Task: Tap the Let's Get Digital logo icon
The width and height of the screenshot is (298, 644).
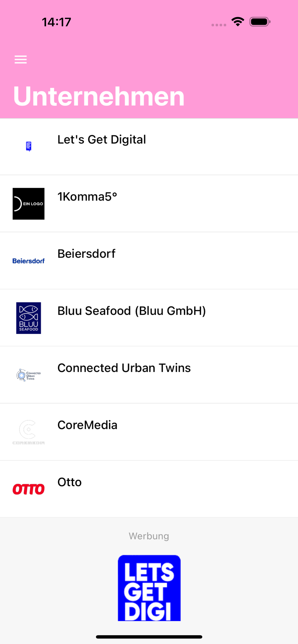Action: point(29,146)
